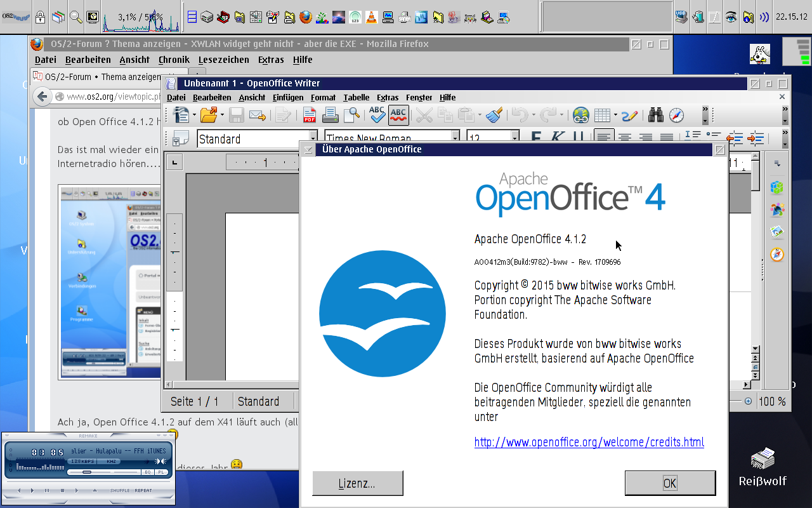812x508 pixels.
Task: Open the Open-file recent documents dropdown arrow
Action: (221, 116)
